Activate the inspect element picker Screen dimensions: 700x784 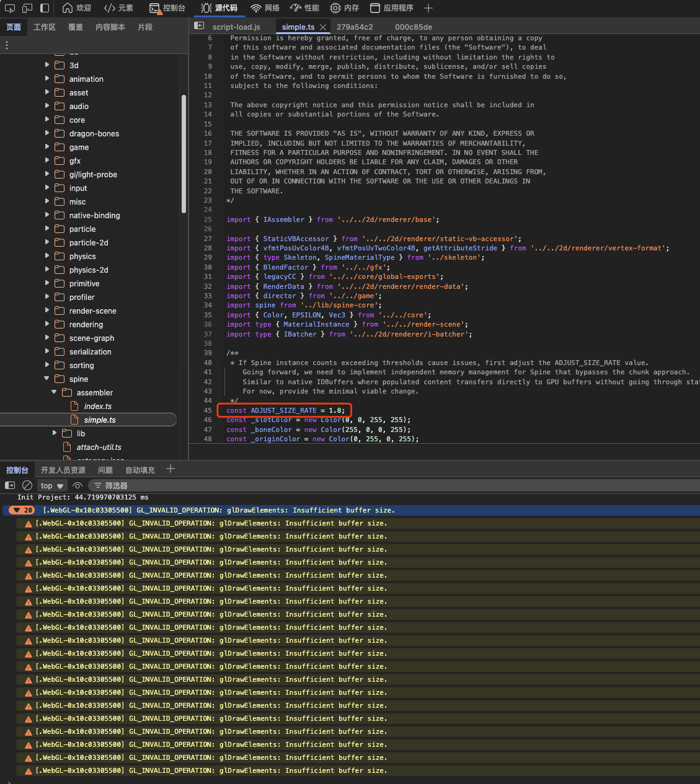click(x=10, y=8)
